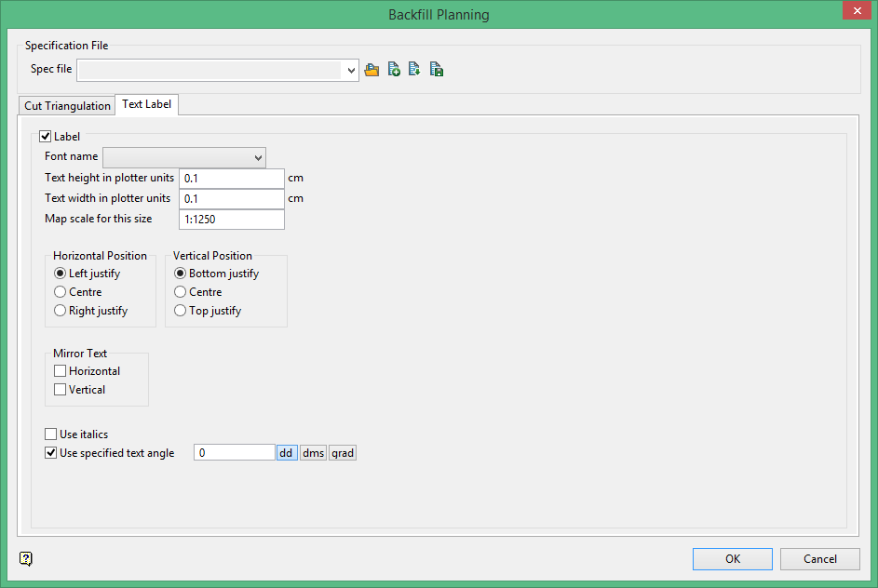878x588 pixels.
Task: Tick the Horizontal mirror text checkbox
Action: [x=61, y=371]
